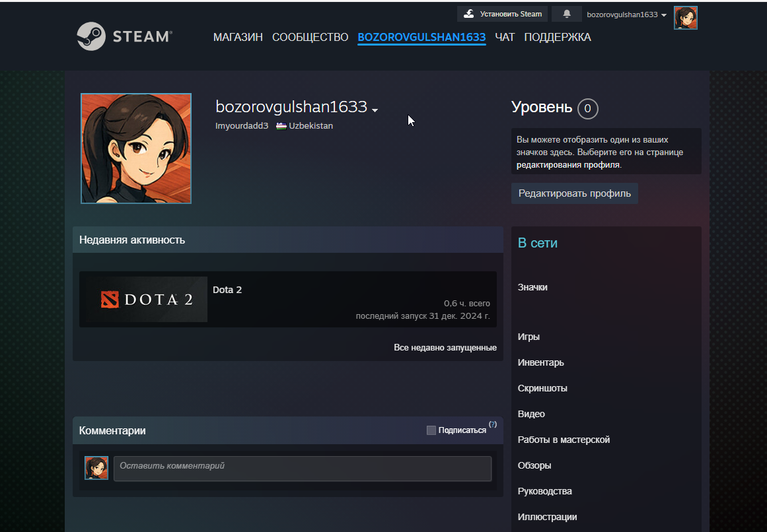767x532 pixels.
Task: Click the 0,6 ч. всего playtime text
Action: tap(466, 304)
